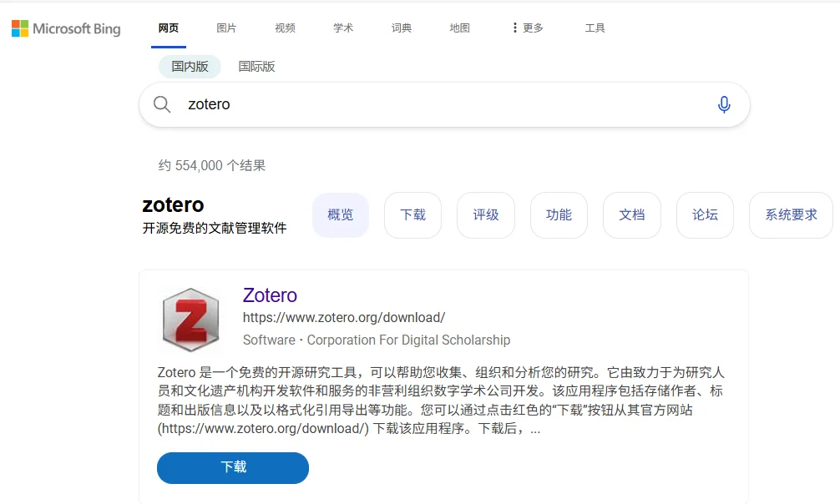Screen dimensions: 840x504
Task: Select the 评级 filter pill
Action: [485, 214]
